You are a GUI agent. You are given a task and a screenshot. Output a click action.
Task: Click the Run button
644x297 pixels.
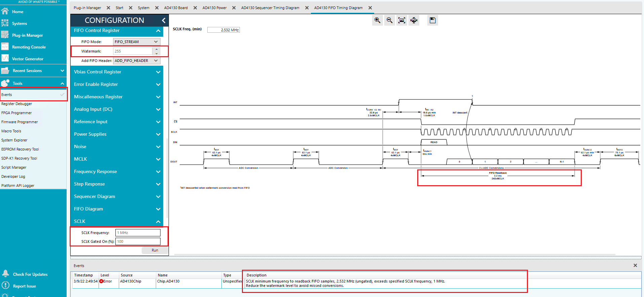(x=155, y=250)
